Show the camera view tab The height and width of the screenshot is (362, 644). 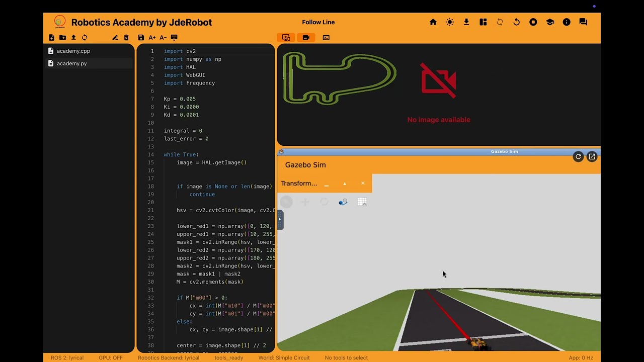point(306,38)
